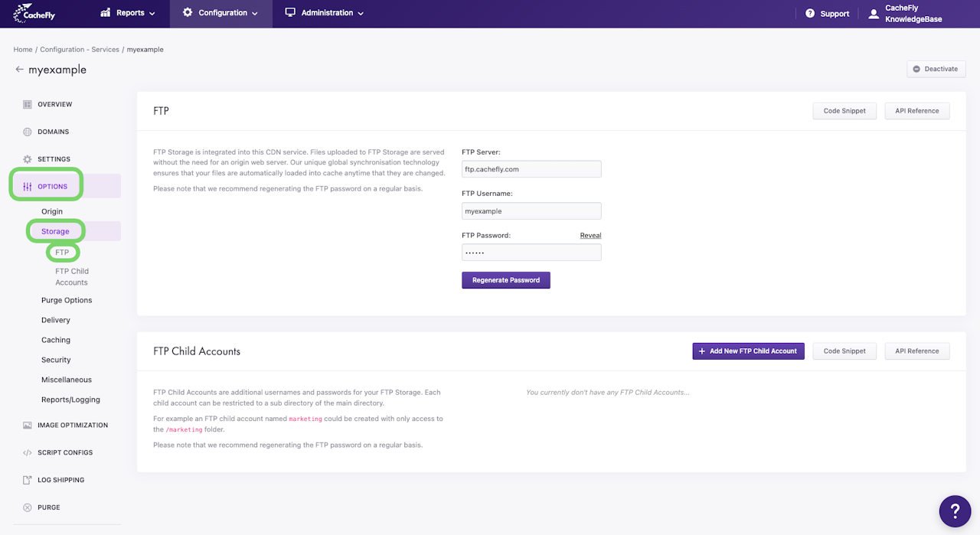Expand the Administration dropdown menu
Image resolution: width=980 pixels, height=535 pixels.
pos(324,13)
